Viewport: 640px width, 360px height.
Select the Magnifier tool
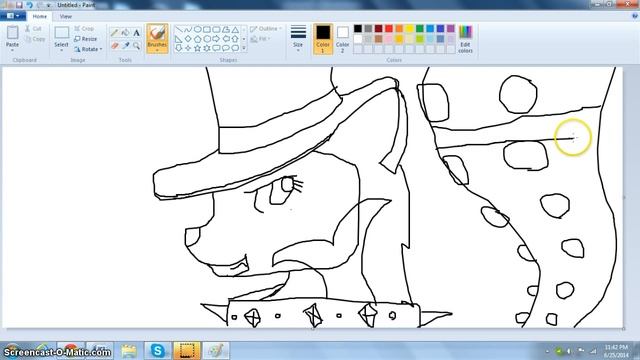(x=136, y=45)
